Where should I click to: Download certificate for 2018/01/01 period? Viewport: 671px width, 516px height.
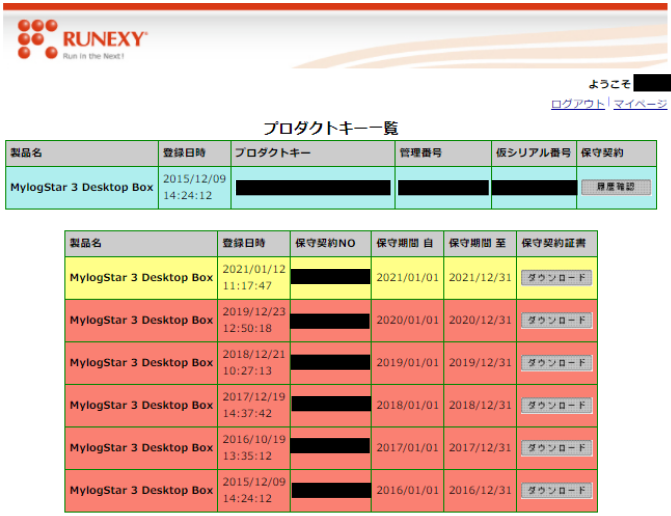click(x=556, y=405)
